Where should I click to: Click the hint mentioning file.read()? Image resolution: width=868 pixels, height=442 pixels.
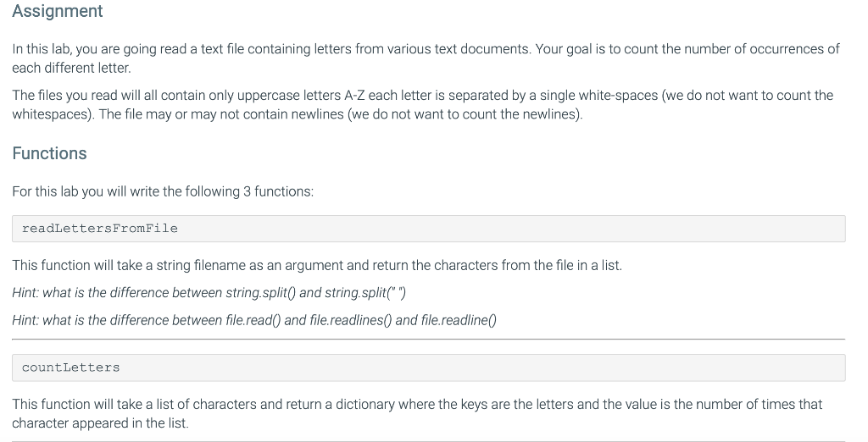(253, 320)
